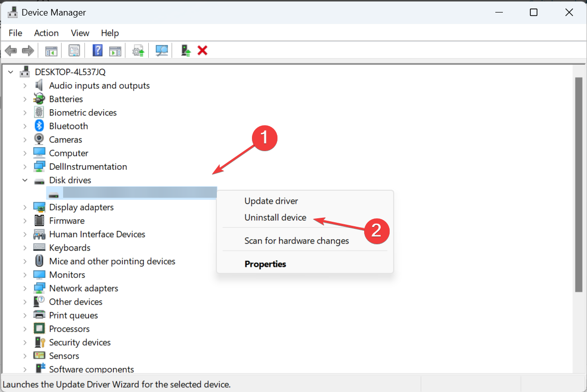Screen dimensions: 587x392
Task: Click the Cameras webcam icon
Action: [x=39, y=139]
